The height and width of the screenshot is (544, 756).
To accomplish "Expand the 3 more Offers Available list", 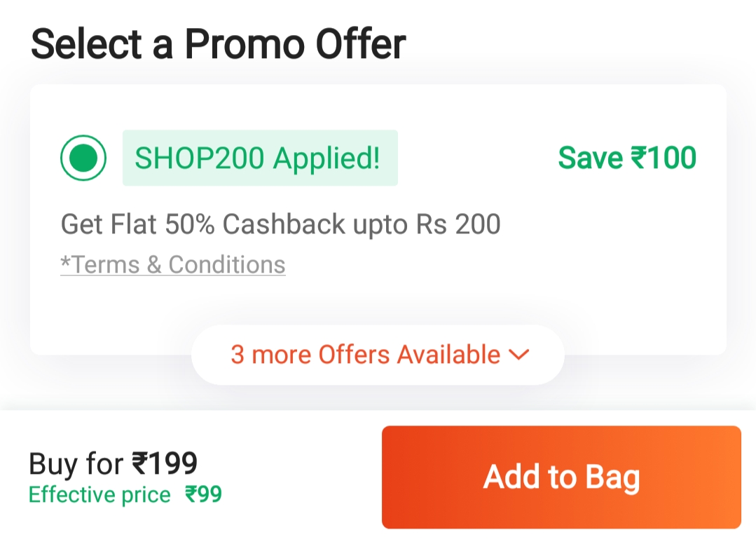I will click(x=378, y=355).
